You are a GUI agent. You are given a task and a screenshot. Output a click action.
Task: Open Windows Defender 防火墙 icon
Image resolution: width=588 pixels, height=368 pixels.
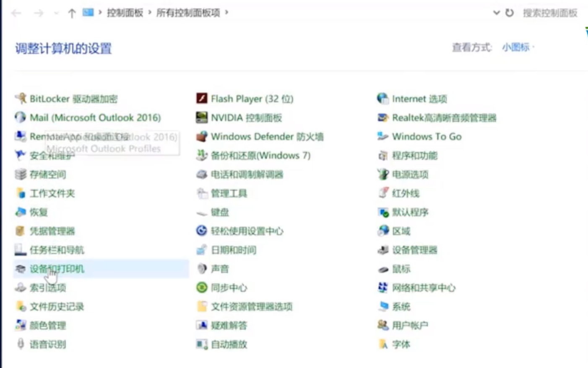[202, 136]
